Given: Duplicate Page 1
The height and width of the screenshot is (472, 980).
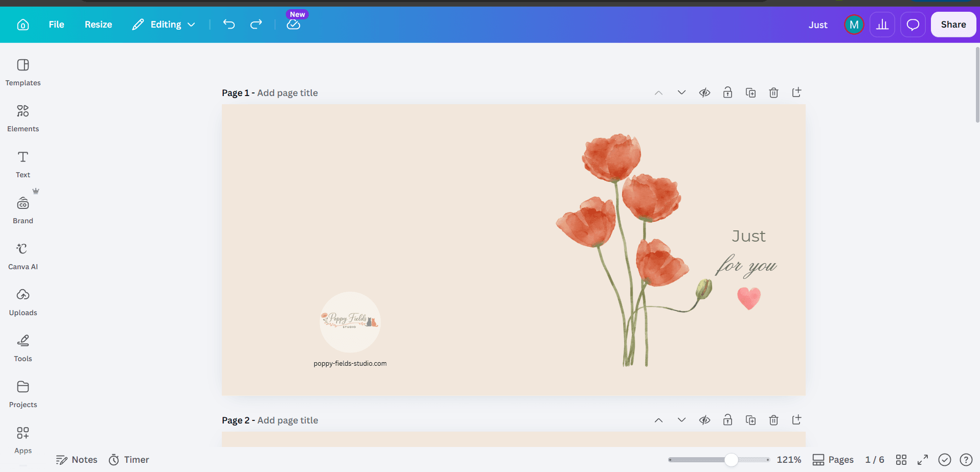Looking at the screenshot, I should click(750, 92).
